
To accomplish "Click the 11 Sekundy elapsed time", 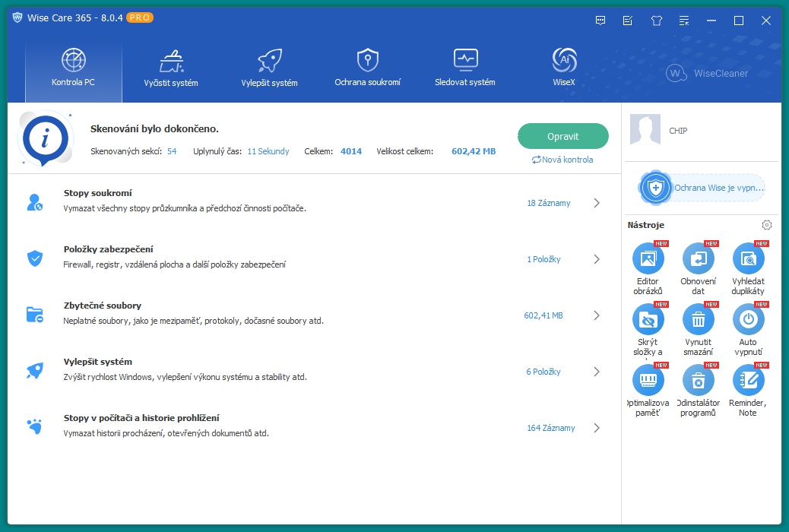I will (268, 151).
